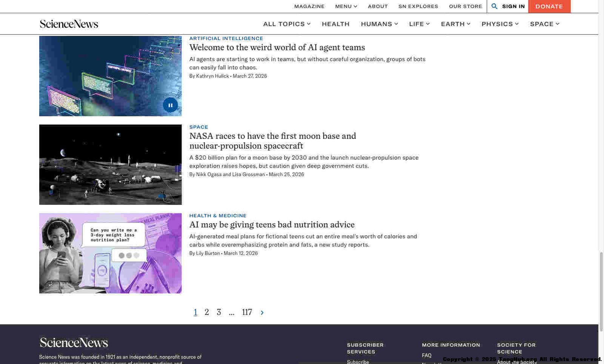Jump to last page 117
Viewport: 604px width, 364px height.
pos(247,312)
